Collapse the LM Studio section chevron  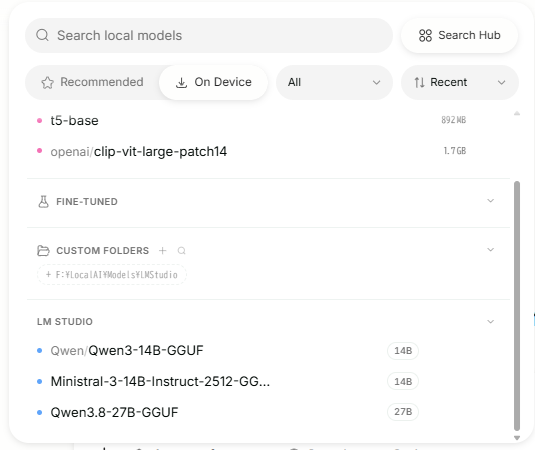pos(490,322)
